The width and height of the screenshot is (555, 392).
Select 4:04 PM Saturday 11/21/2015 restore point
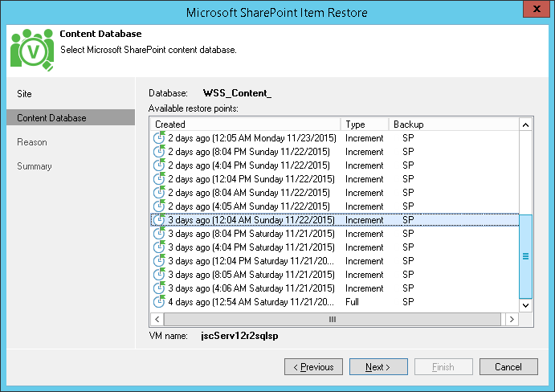[x=251, y=247]
